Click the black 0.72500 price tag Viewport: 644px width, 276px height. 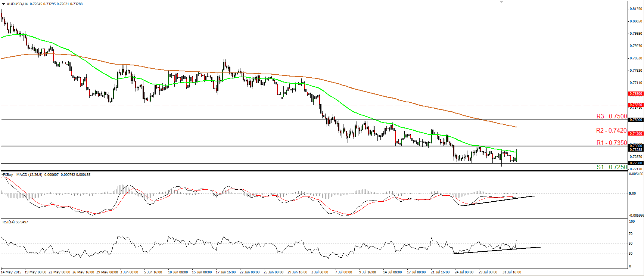(636, 163)
